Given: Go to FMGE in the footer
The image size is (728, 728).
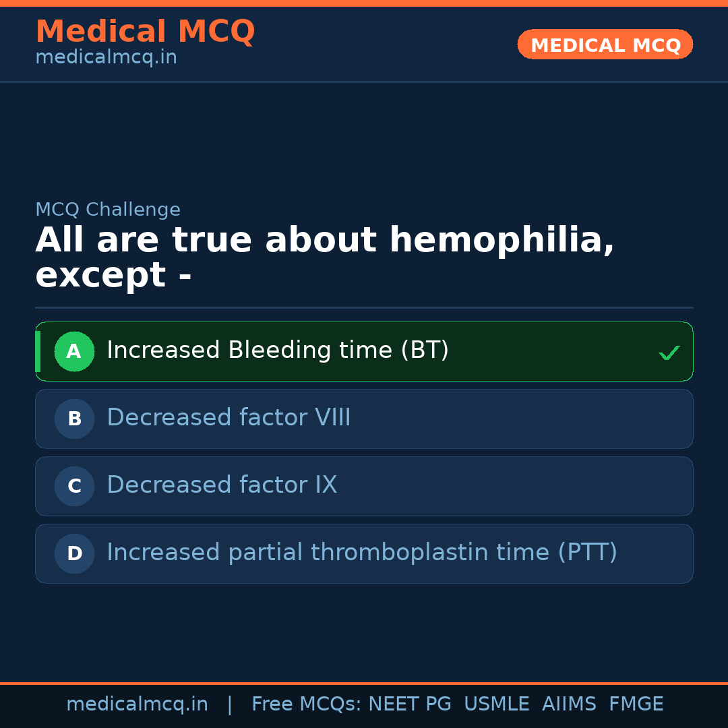Looking at the screenshot, I should coord(636,704).
